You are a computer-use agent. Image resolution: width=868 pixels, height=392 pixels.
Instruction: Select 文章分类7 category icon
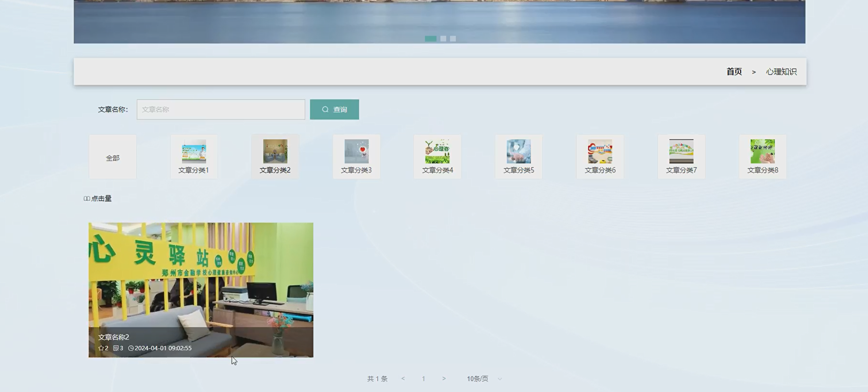[x=681, y=152]
